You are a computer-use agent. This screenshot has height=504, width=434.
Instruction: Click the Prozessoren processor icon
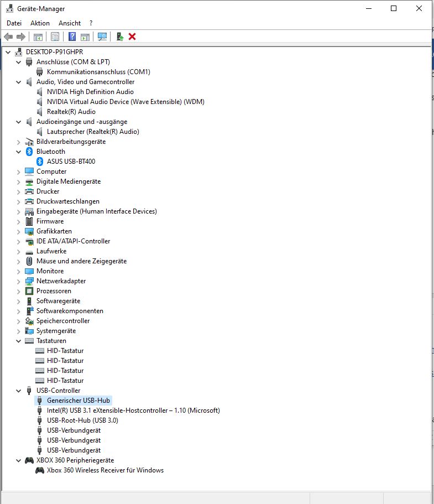[x=29, y=291]
